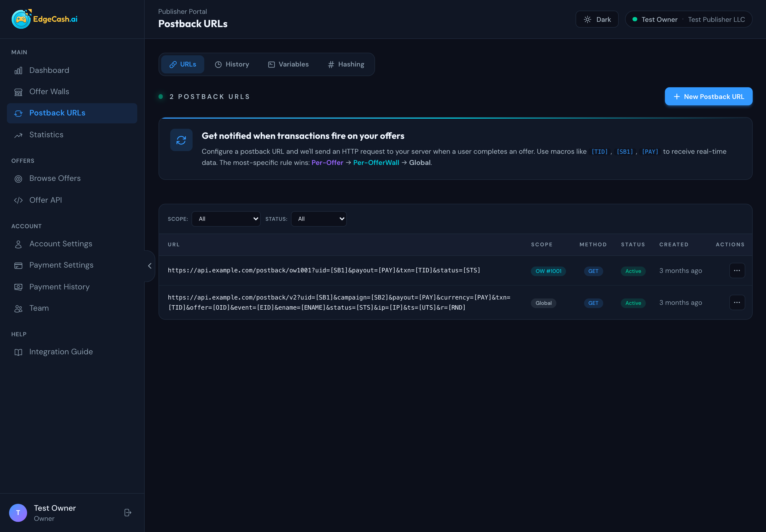Click the New Postback URL button
Image resolution: width=766 pixels, height=532 pixels.
click(709, 96)
